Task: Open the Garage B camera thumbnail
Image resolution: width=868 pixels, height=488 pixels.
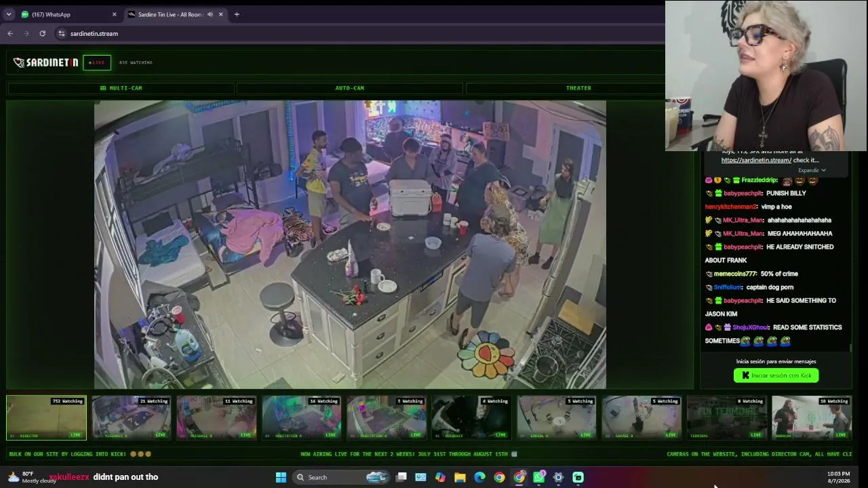Action: coord(642,418)
